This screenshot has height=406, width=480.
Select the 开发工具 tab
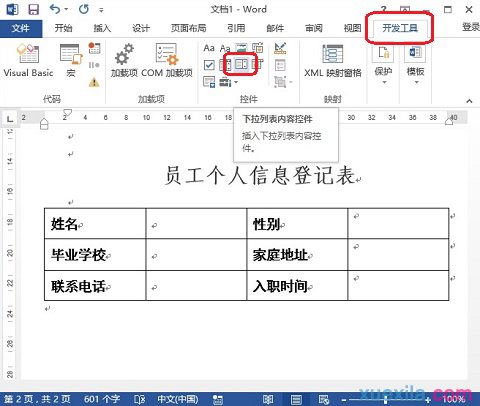tap(400, 28)
